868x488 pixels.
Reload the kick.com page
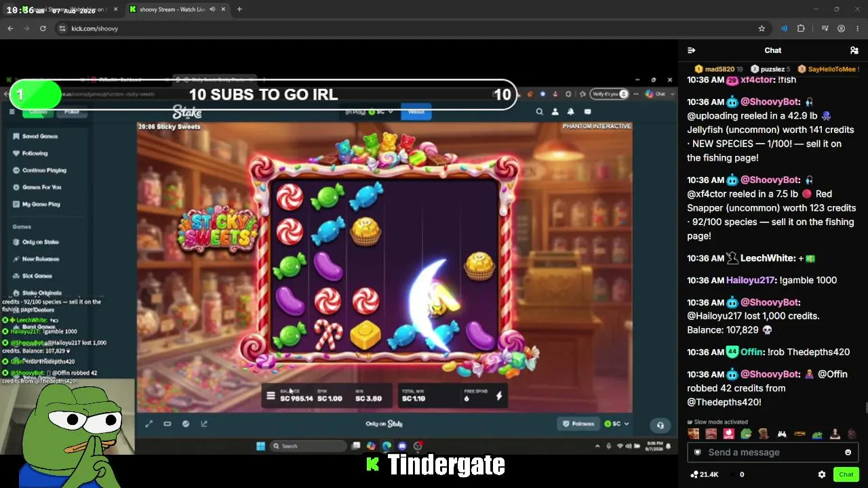[43, 28]
